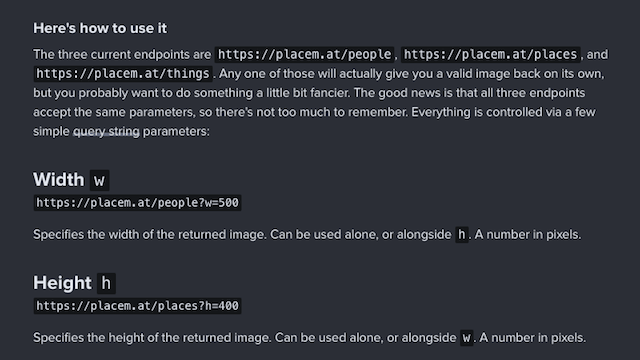Click the h code badge beside Height
This screenshot has height=360, width=640.
[x=106, y=283]
